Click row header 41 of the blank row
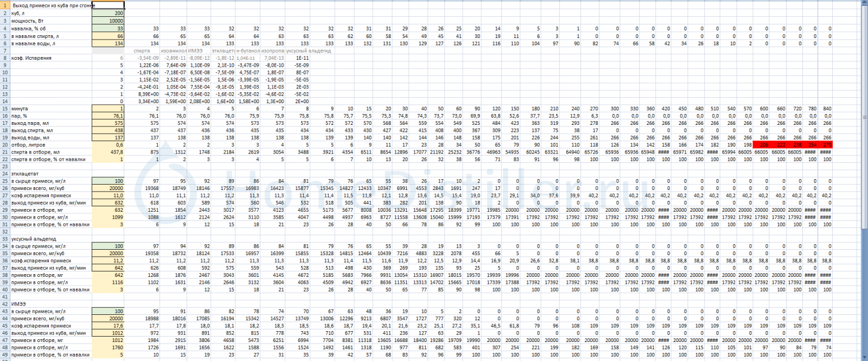The image size is (868, 361). coord(5,297)
